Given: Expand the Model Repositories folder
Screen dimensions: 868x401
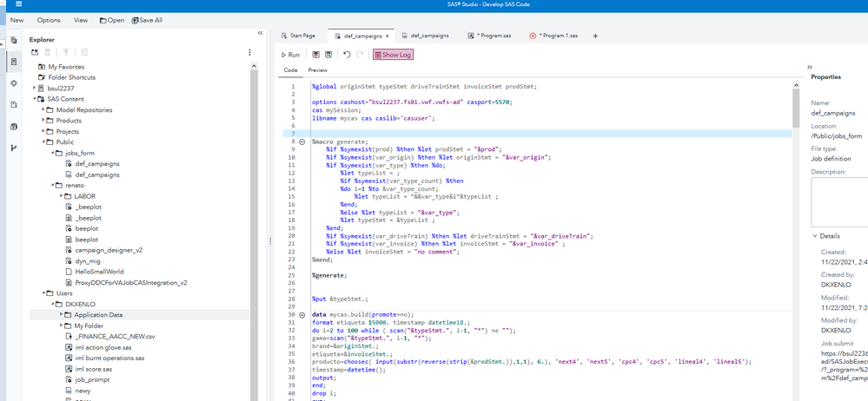Looking at the screenshot, I should (x=43, y=110).
